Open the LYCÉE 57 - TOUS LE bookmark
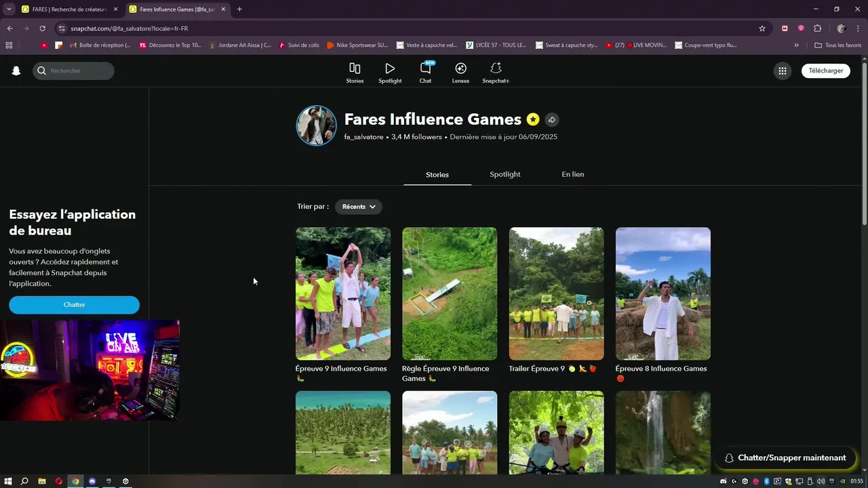Screen dimensions: 868x488 pyautogui.click(x=496, y=45)
